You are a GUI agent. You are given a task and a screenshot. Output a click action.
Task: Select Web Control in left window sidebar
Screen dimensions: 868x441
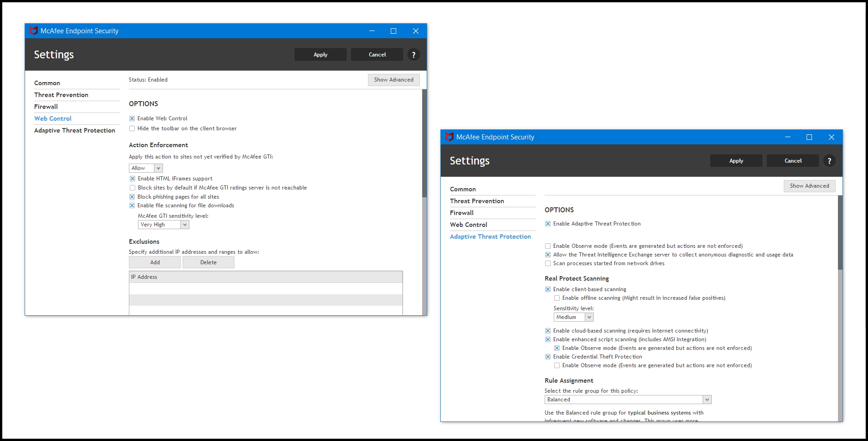click(53, 118)
